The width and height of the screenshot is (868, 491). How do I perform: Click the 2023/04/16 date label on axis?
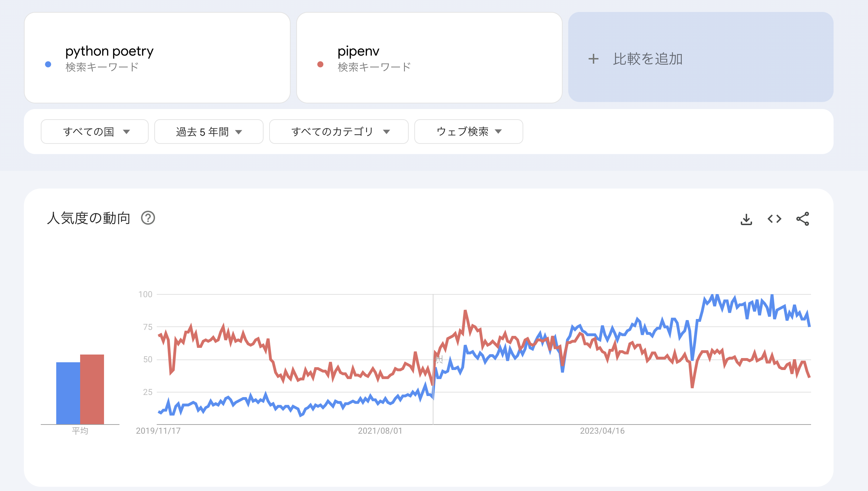tap(602, 431)
